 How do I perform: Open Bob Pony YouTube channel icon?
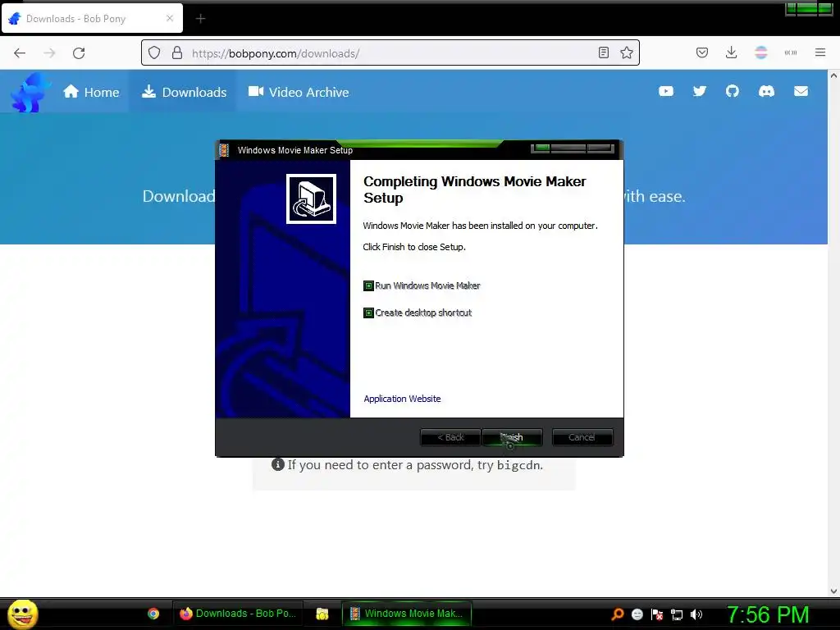[x=666, y=92]
